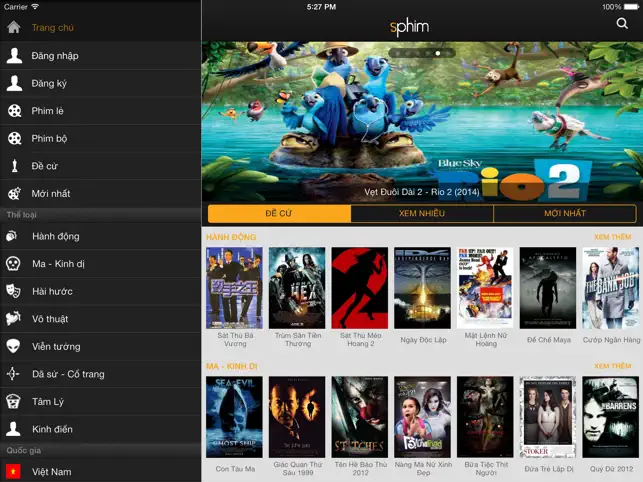Open the HÀNH ĐỘNG section heading
Viewport: 643px width, 482px height.
point(231,237)
